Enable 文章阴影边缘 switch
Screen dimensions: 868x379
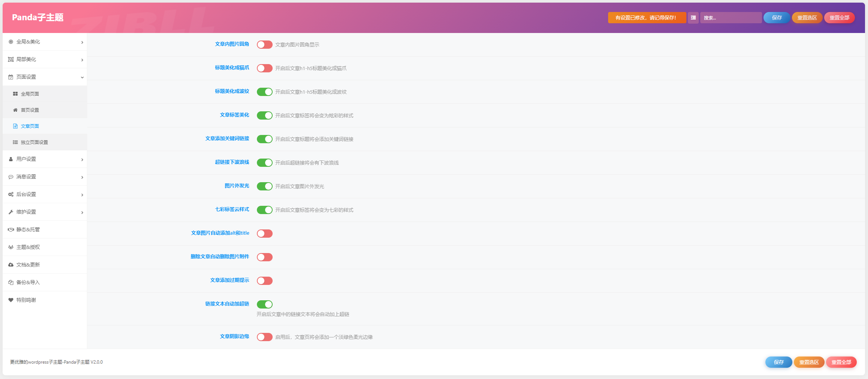coord(264,337)
